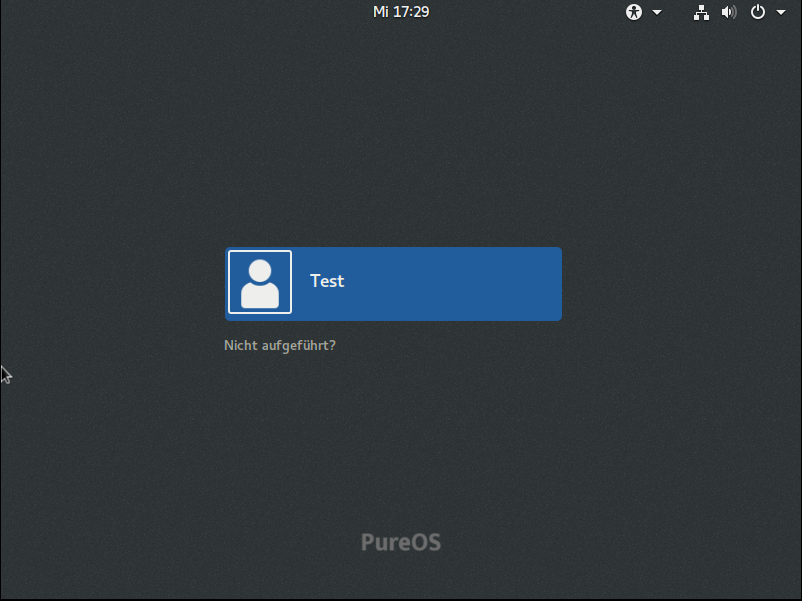Click the power icon in top bar

coord(758,12)
